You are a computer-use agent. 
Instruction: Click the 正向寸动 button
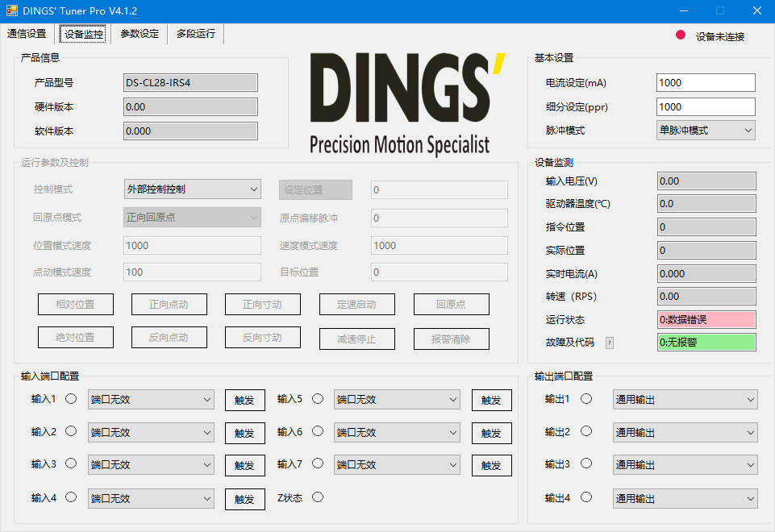coord(262,304)
